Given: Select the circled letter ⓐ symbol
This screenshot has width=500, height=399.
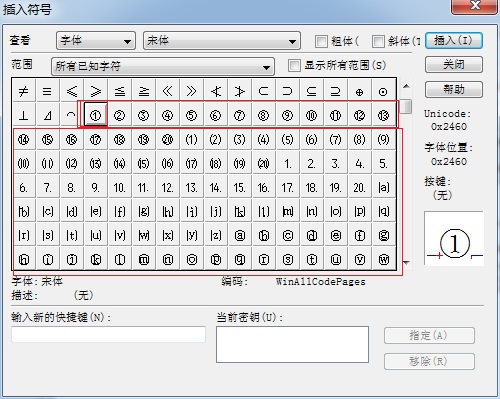Looking at the screenshot, I should coord(239,235).
